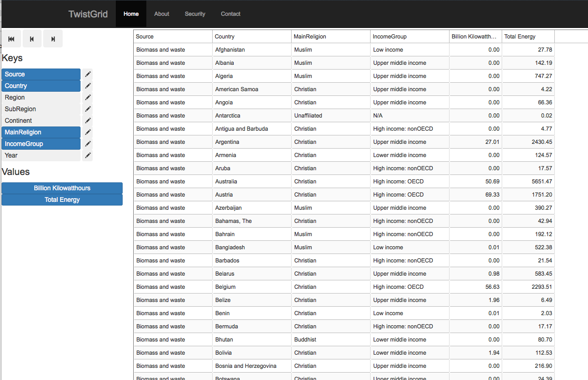
Task: Toggle the Total Energy value button
Action: click(x=62, y=200)
